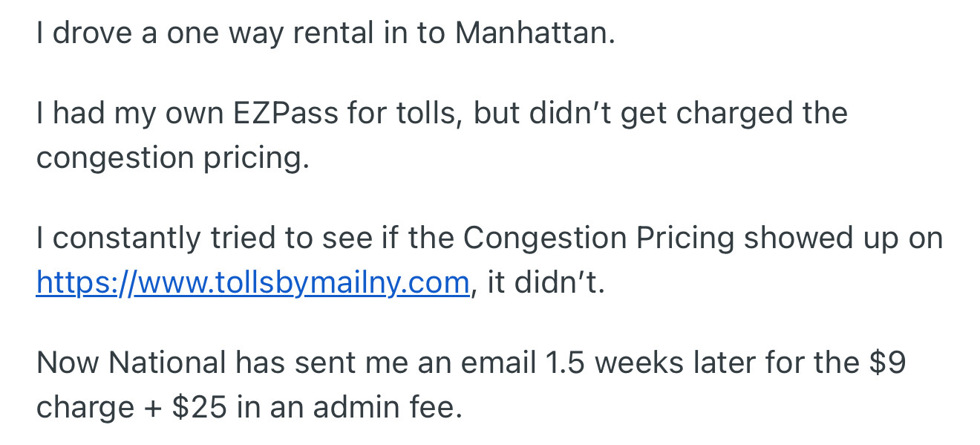Click the capitalized "Congestion Pricing" phrase
980x445 pixels.
[598, 238]
